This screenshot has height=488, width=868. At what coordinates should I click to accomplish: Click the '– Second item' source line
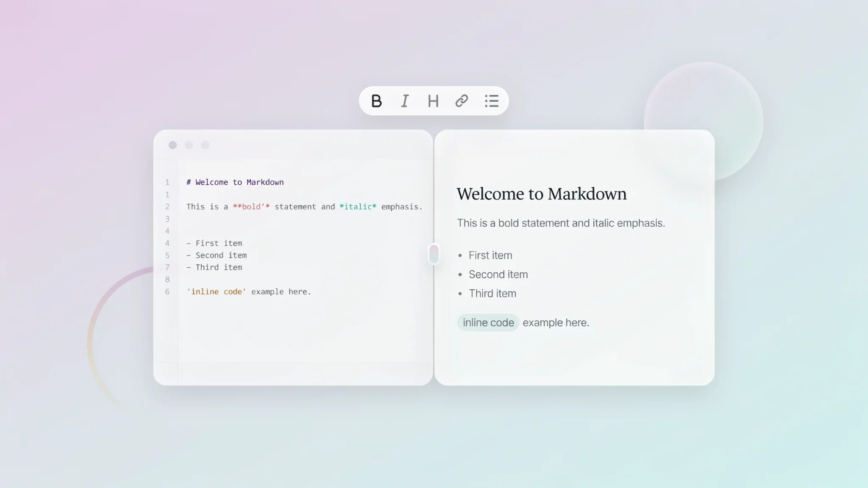[217, 255]
